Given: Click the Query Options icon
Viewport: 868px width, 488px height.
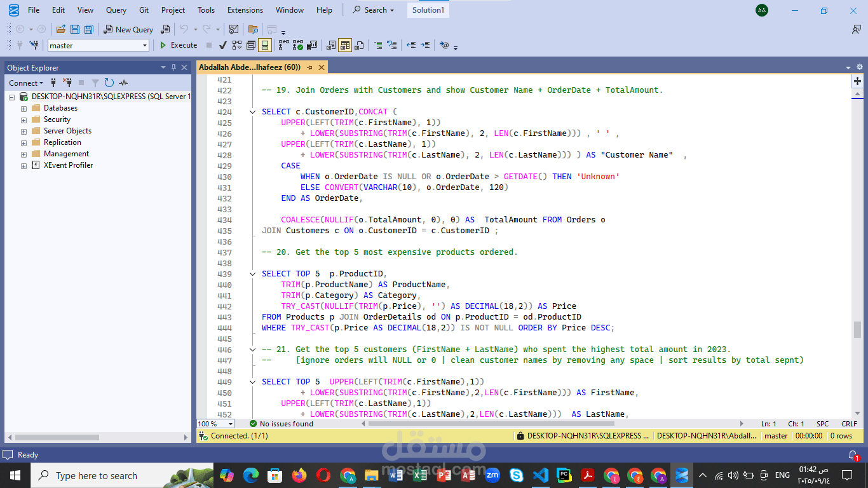Looking at the screenshot, I should click(251, 45).
